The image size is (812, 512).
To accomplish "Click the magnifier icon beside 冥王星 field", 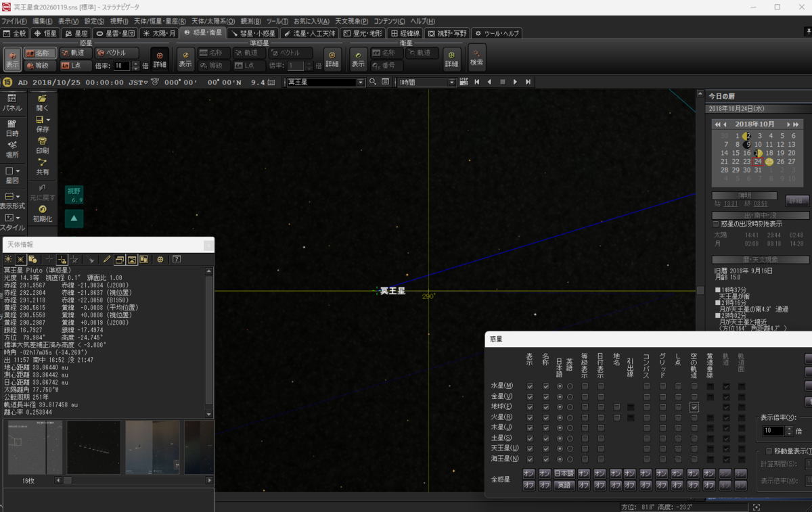I will point(373,82).
